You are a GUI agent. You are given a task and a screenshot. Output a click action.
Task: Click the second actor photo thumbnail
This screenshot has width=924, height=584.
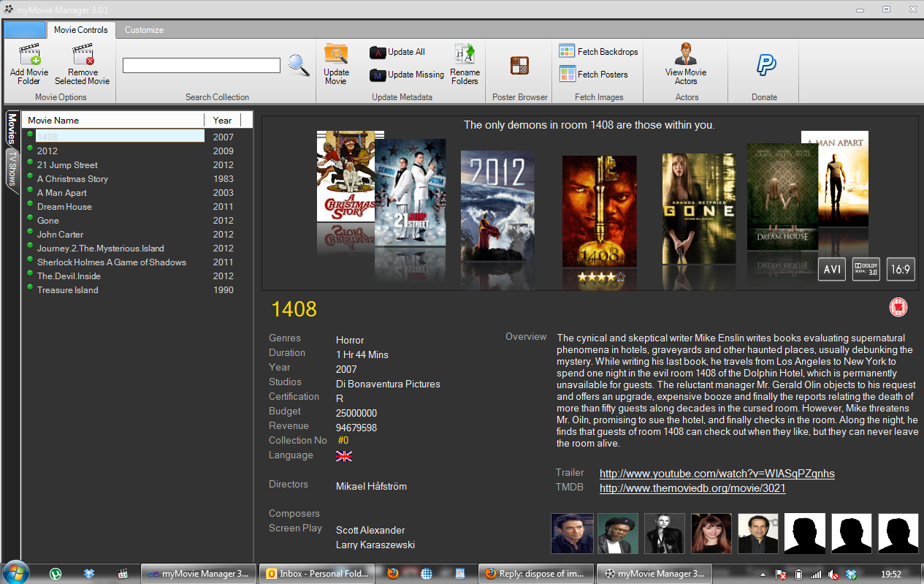[618, 534]
